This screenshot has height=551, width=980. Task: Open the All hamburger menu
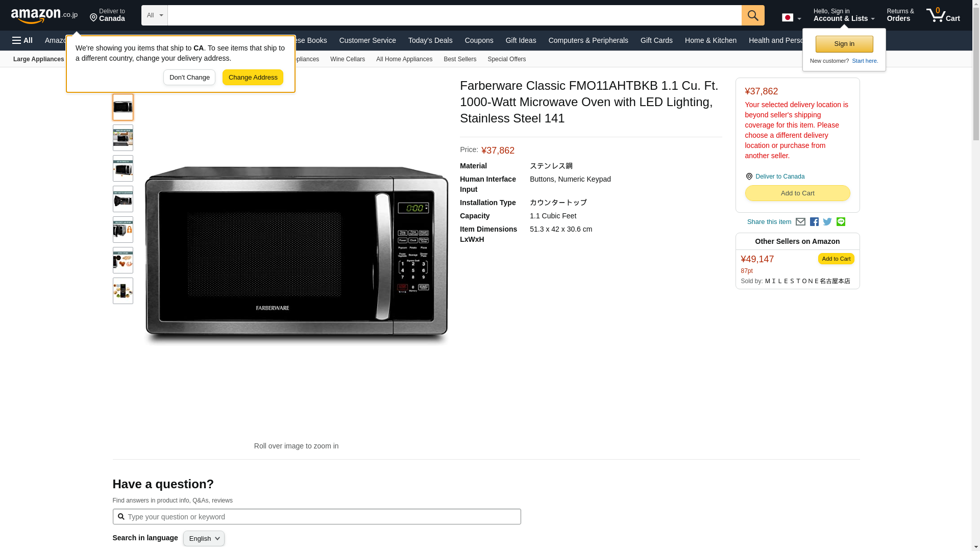click(x=22, y=40)
